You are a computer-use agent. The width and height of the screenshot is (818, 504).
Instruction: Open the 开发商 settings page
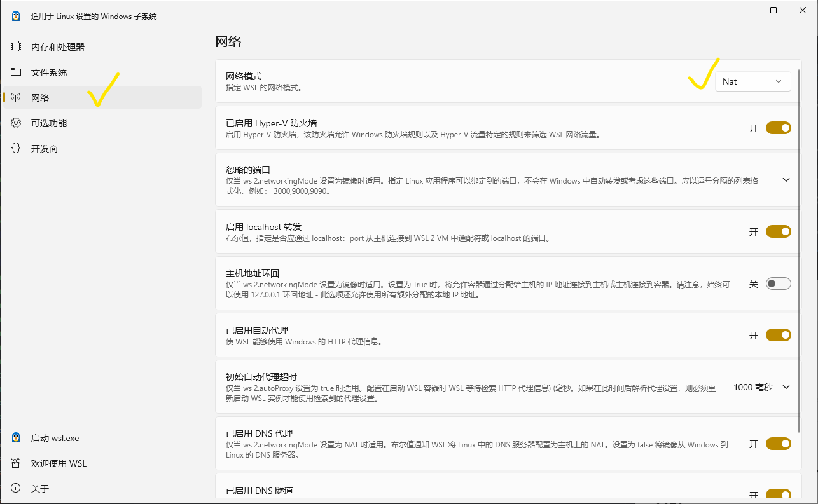(45, 149)
